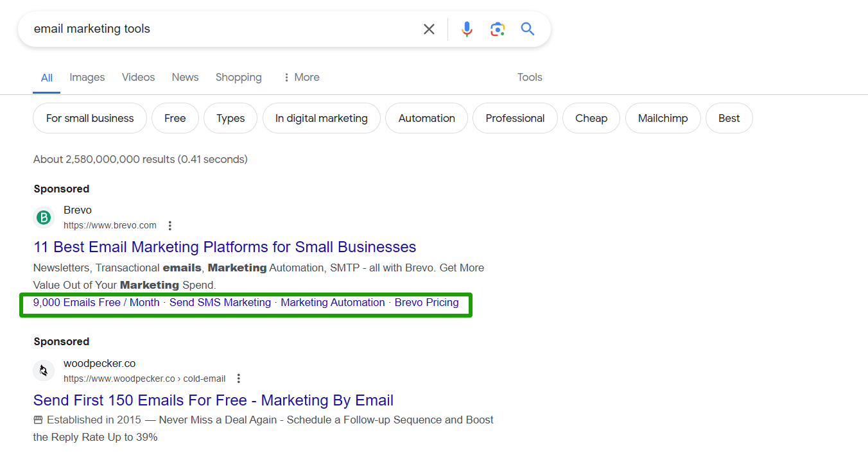Screen dimensions: 868x460
Task: Click the Brevo description starting with 'Newsletters, Transactional emails'
Action: (259, 276)
